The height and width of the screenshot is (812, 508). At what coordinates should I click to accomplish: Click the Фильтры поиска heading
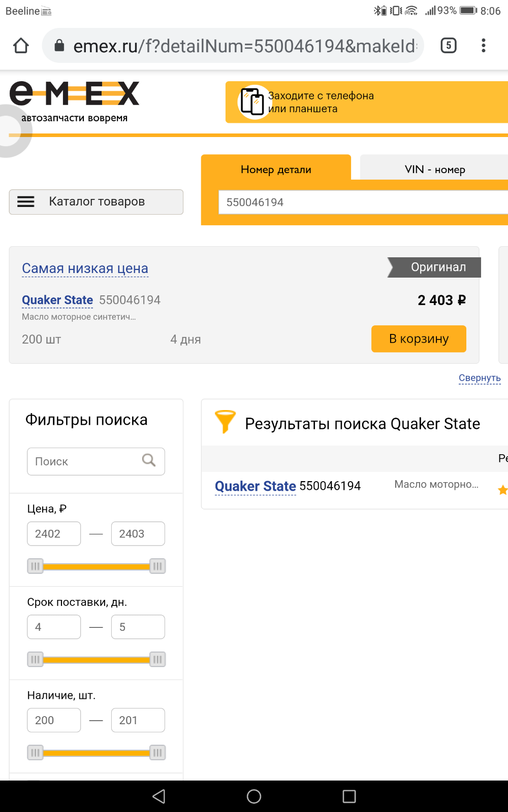[x=86, y=420]
